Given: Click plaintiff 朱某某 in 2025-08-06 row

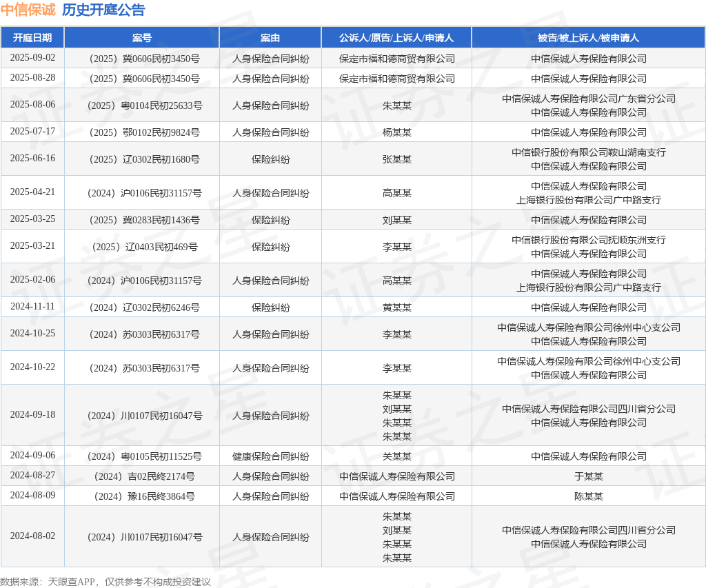Looking at the screenshot, I should point(396,105).
